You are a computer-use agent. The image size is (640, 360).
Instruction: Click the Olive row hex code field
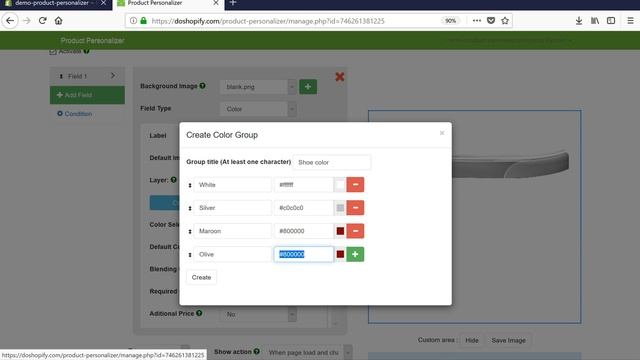coord(304,254)
